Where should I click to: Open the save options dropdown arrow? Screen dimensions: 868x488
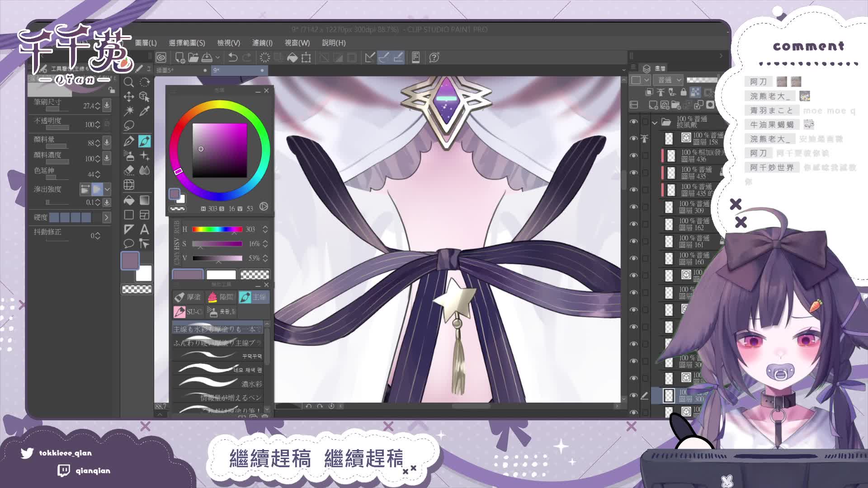[x=217, y=57]
